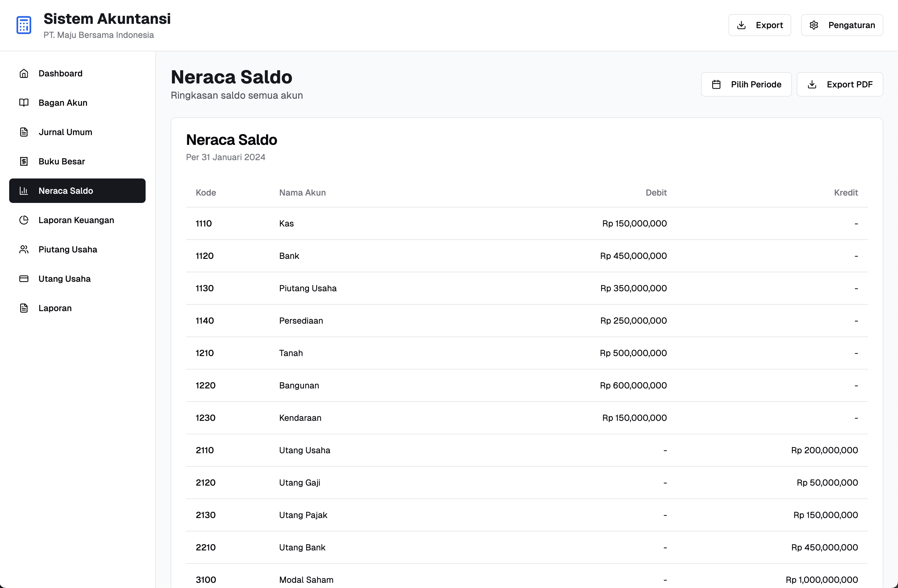Click the Rp 500,000,000 debit value
898x588 pixels.
(633, 353)
